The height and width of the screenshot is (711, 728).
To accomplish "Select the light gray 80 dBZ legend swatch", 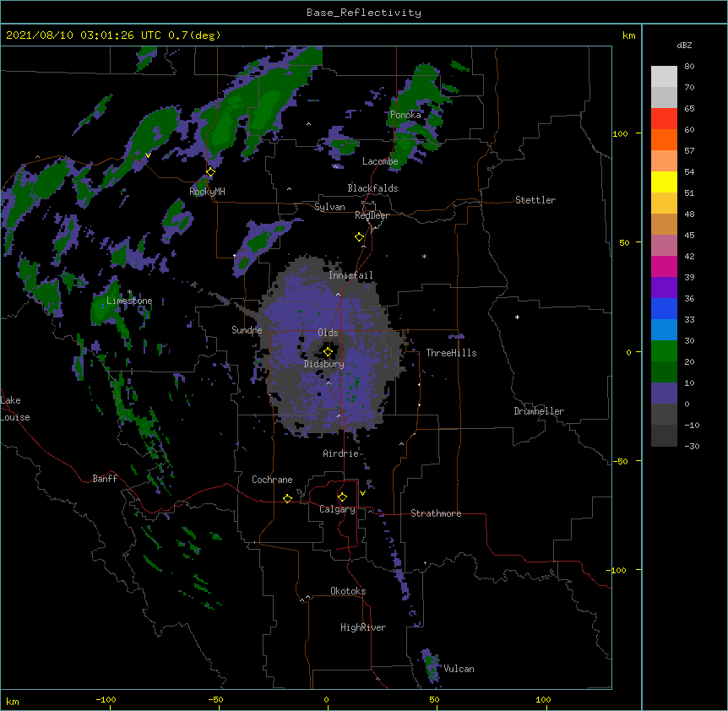I will [x=664, y=76].
